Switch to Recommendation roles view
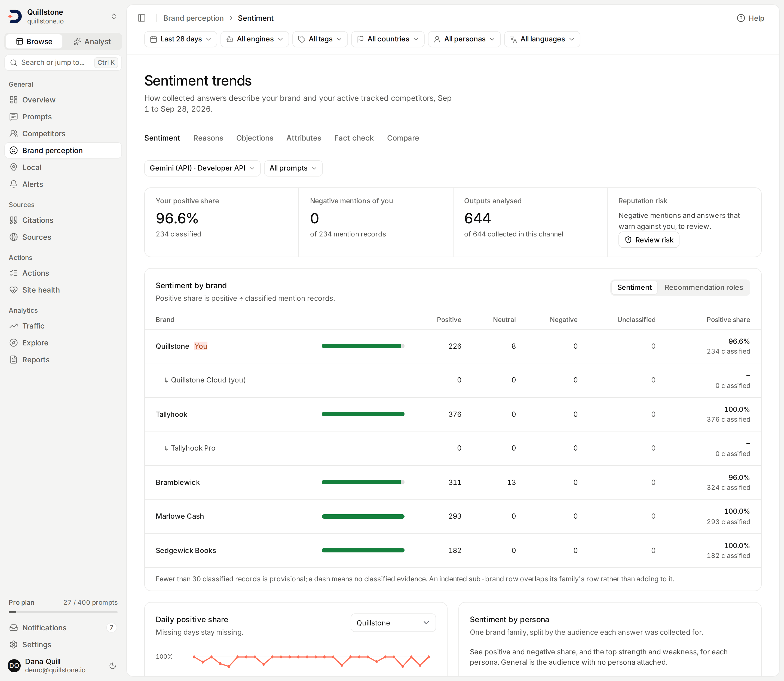Viewport: 784px width, 681px height. point(703,287)
